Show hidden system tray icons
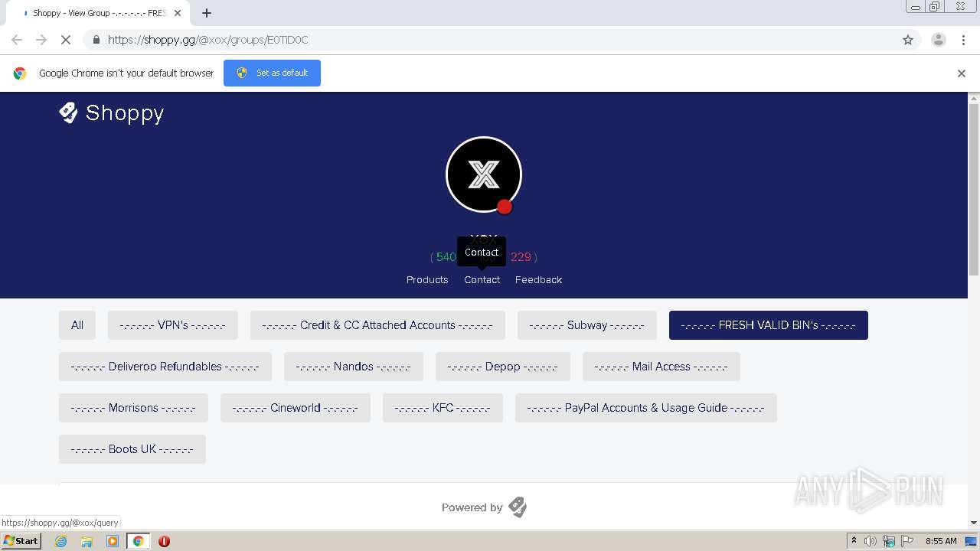980x551 pixels. pos(854,541)
